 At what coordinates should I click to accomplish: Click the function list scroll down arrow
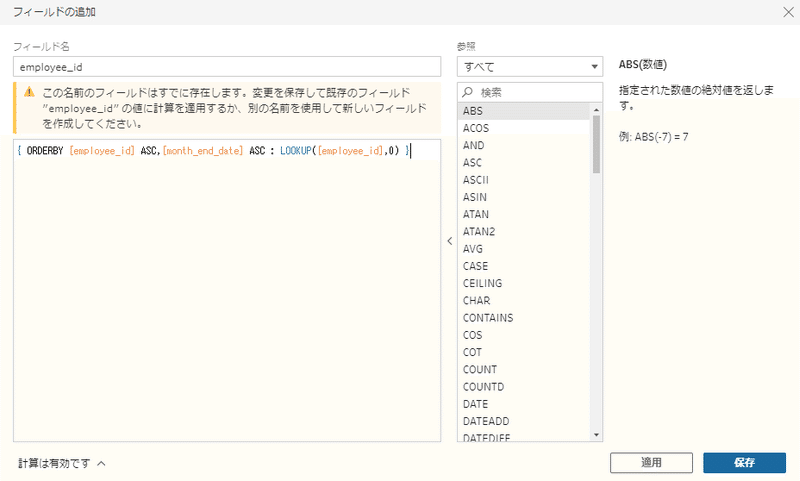pos(596,435)
